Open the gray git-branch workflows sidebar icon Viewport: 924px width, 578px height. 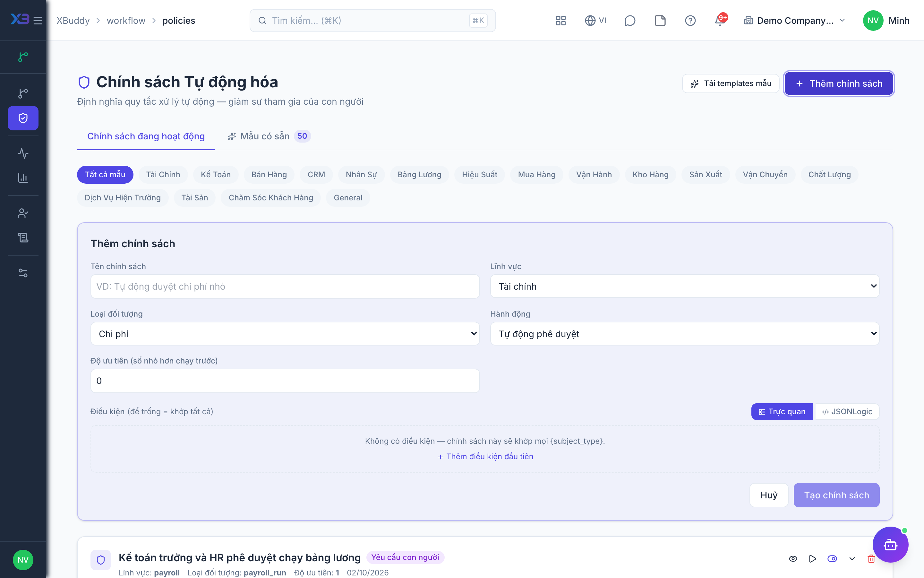[x=23, y=93]
